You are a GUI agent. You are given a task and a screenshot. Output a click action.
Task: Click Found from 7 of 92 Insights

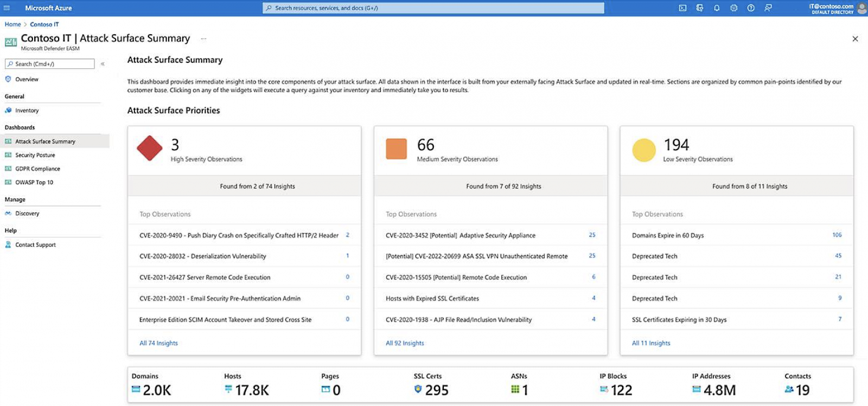[503, 186]
